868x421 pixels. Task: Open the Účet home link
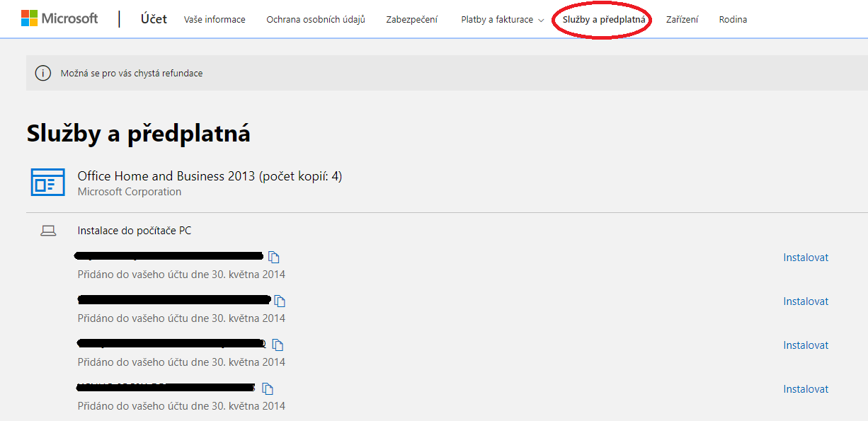pos(154,19)
